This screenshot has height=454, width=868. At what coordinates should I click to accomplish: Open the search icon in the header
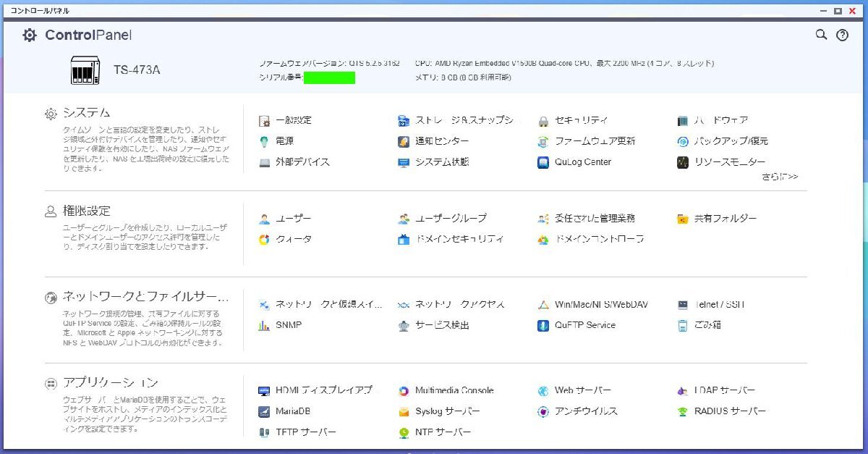[821, 35]
